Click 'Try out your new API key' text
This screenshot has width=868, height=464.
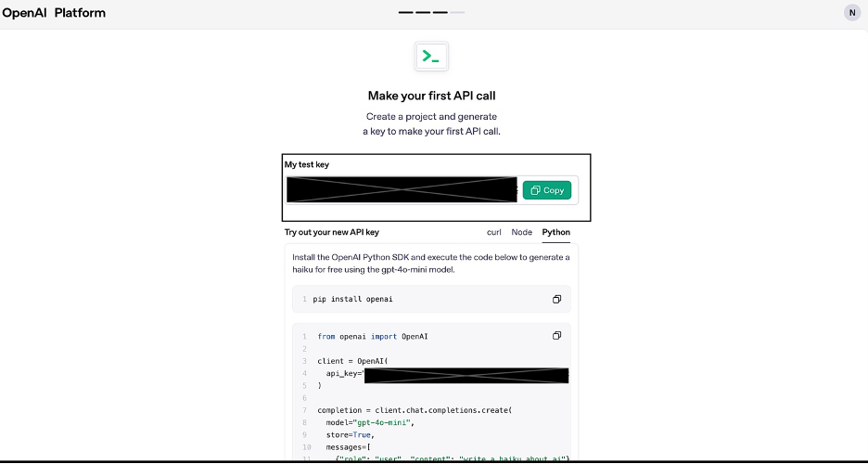pyautogui.click(x=332, y=232)
